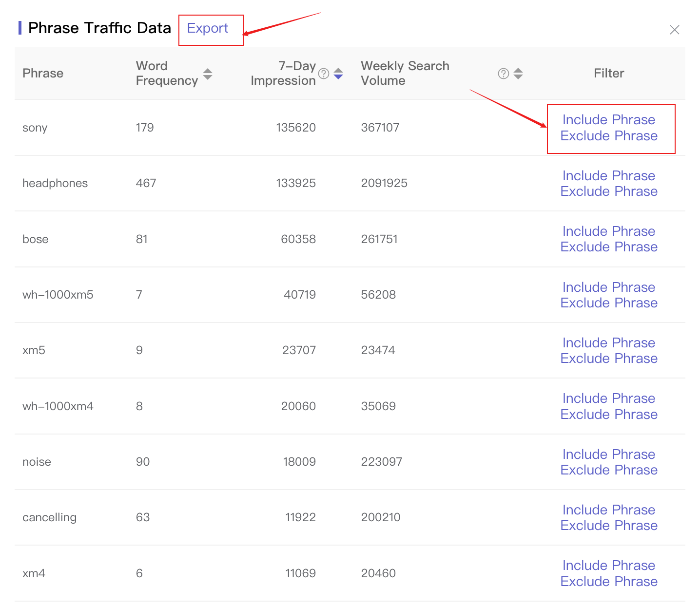Toggle sorting on the Word Frequency column
The height and width of the screenshot is (606, 700).
coord(208,74)
